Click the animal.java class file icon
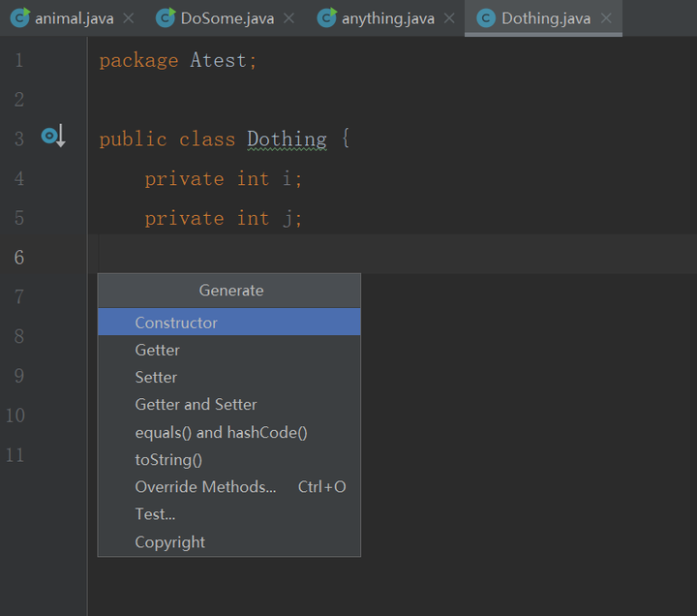The width and height of the screenshot is (697, 616). [x=19, y=17]
